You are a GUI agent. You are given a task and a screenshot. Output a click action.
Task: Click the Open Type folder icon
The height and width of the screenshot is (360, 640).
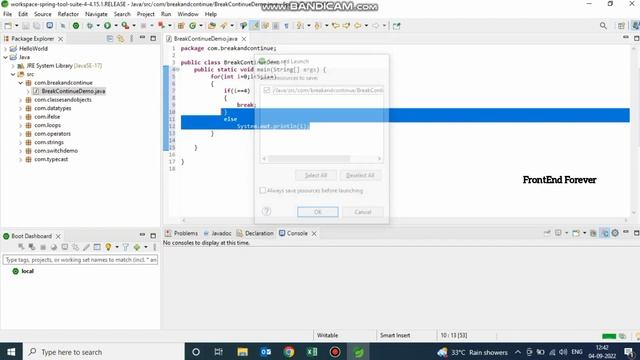click(212, 26)
